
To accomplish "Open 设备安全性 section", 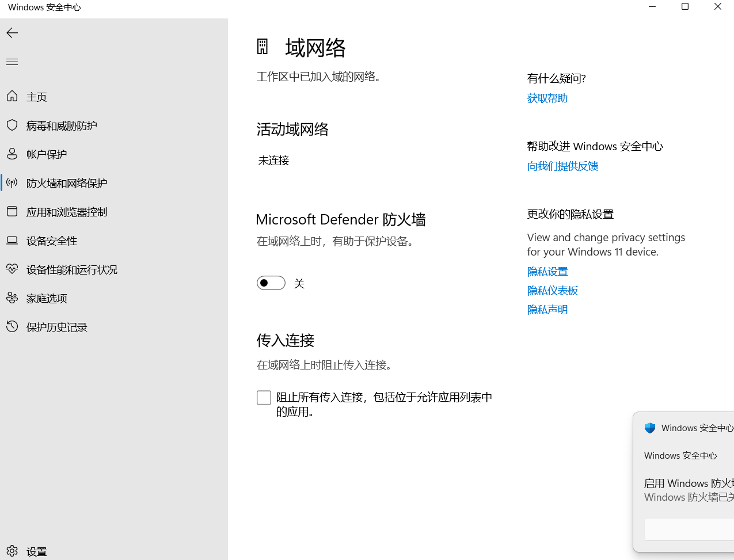I will pyautogui.click(x=114, y=241).
